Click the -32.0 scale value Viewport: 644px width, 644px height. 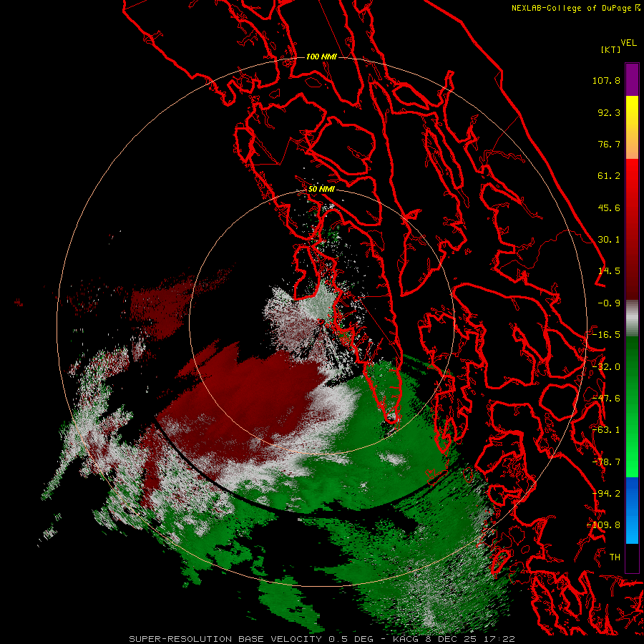point(606,367)
